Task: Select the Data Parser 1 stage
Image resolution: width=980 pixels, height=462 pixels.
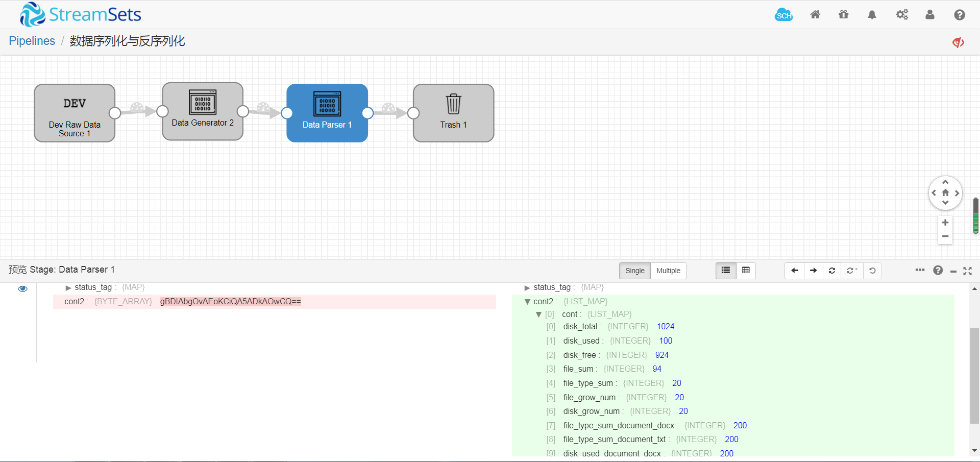Action: click(327, 113)
